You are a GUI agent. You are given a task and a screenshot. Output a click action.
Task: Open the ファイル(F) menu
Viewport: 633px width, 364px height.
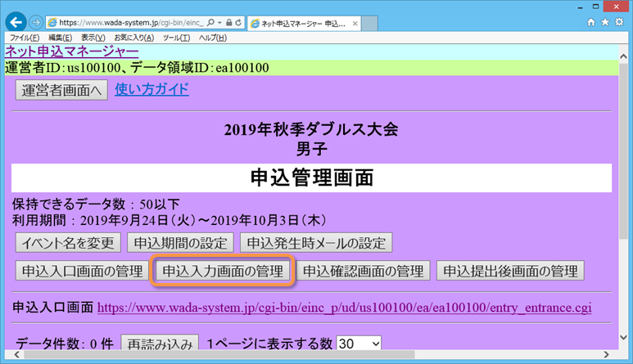[x=25, y=38]
